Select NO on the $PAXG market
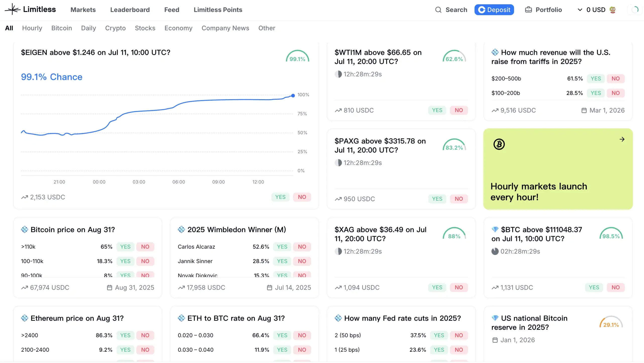 (x=459, y=199)
